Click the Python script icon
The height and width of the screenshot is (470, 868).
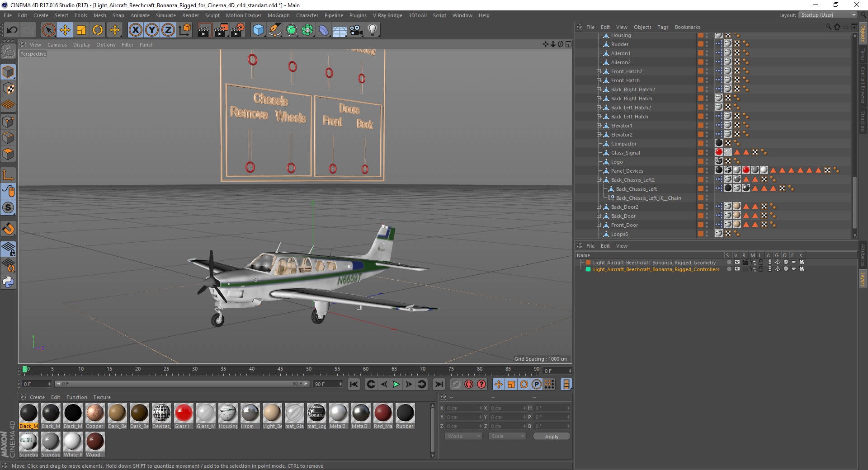click(x=8, y=282)
